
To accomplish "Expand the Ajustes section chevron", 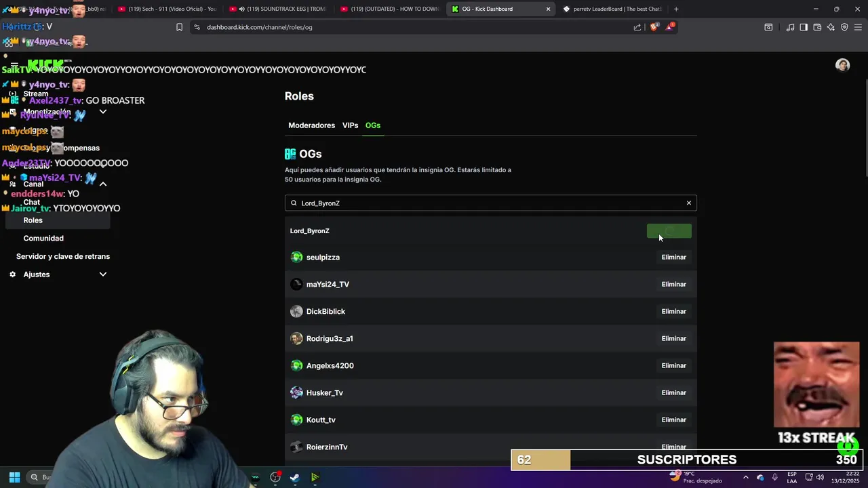I will pyautogui.click(x=103, y=274).
